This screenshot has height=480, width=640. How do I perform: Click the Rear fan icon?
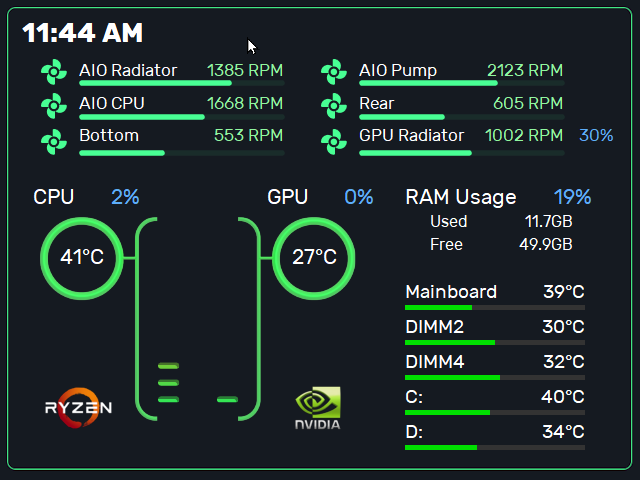coord(333,105)
